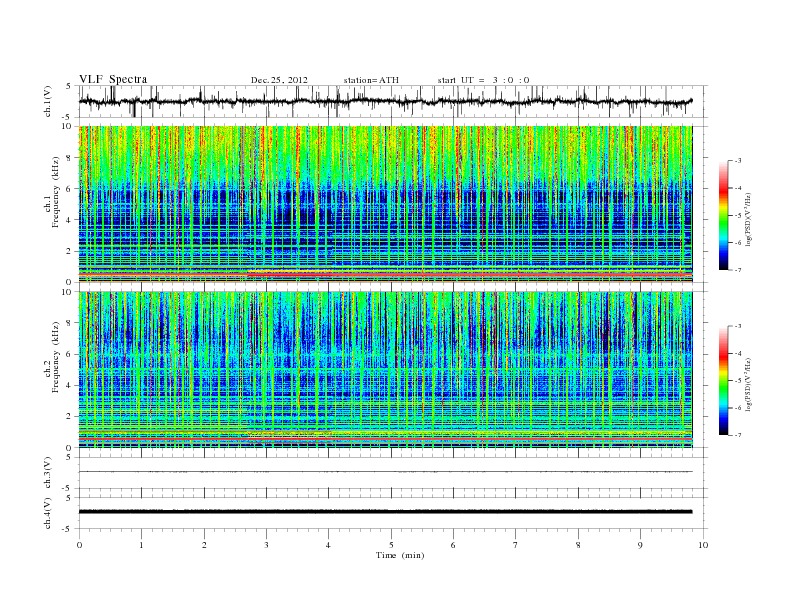Click the thick ch.4 voltage trace
The width and height of the screenshot is (792, 612).
pos(385,512)
